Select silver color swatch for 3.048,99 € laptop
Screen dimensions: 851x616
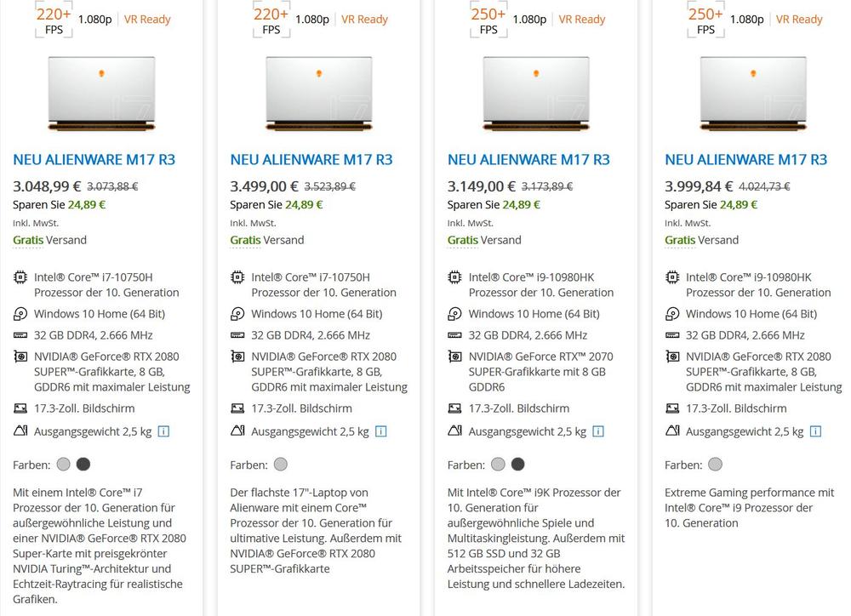(64, 465)
